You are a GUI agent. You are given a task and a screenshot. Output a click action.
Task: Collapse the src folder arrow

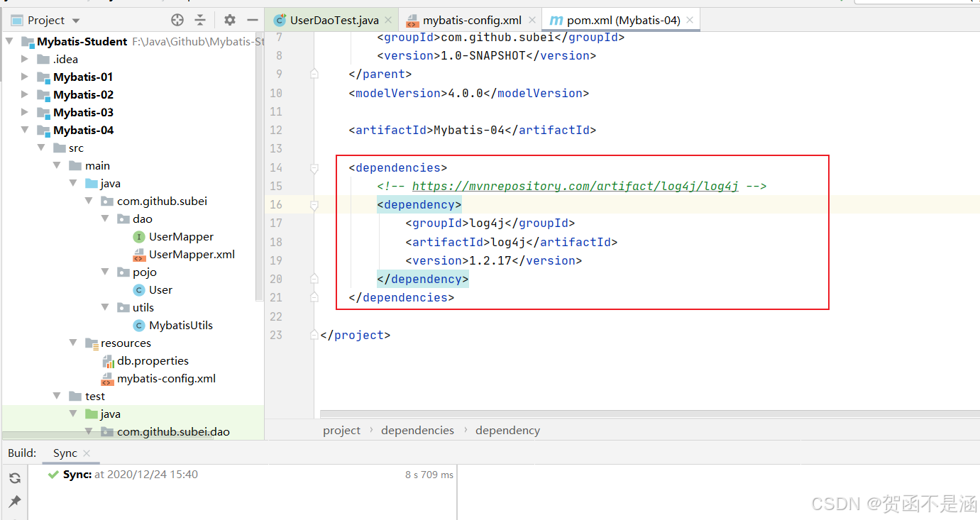tap(40, 148)
